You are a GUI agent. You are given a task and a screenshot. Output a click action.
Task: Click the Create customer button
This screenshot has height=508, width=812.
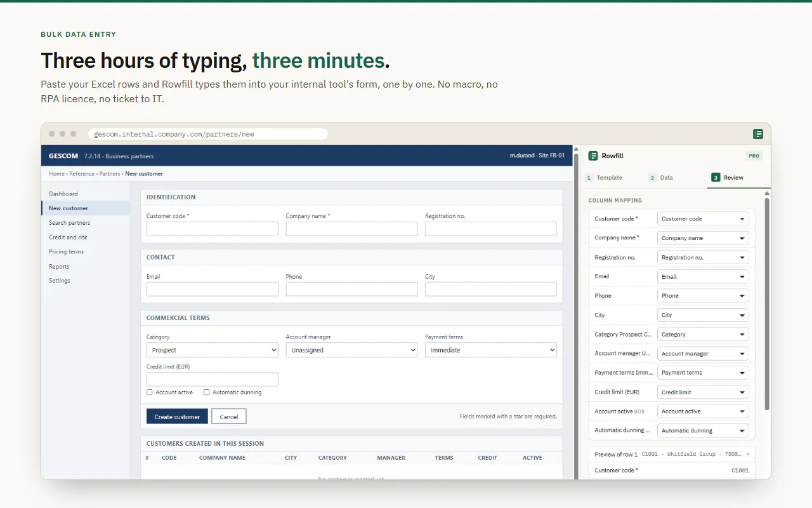point(177,417)
